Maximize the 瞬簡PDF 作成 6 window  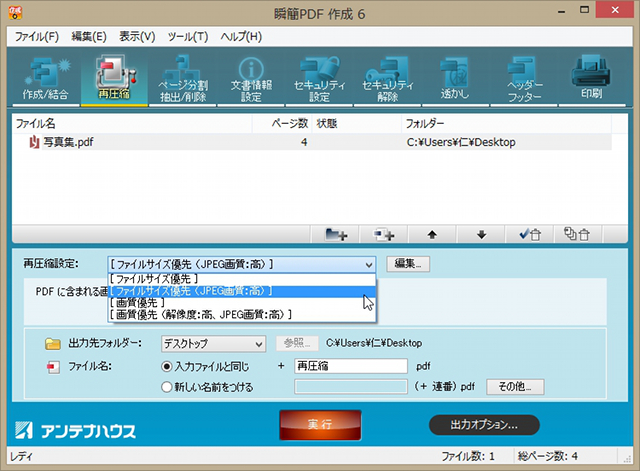584,10
